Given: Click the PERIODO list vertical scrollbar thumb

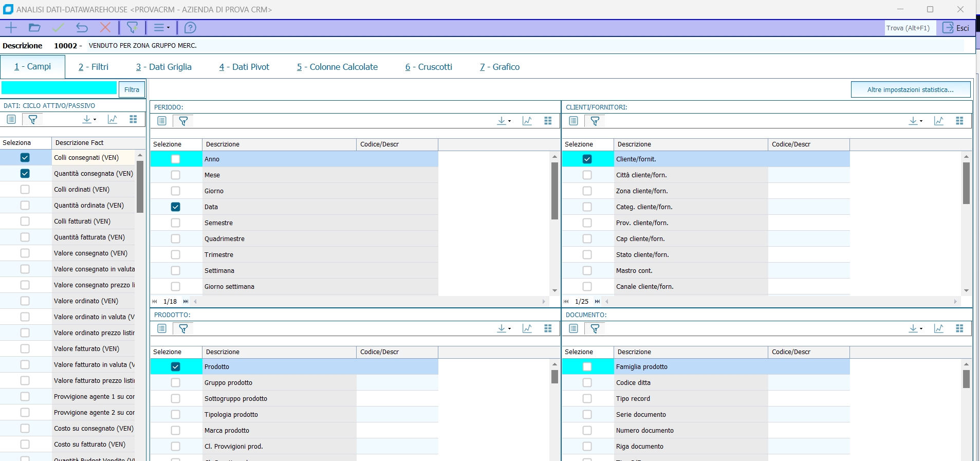Looking at the screenshot, I should [554, 191].
